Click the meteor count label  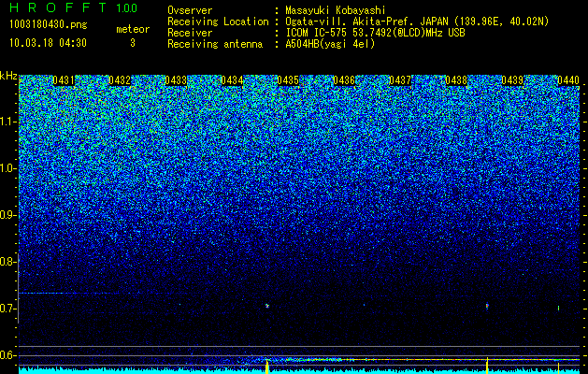pyautogui.click(x=133, y=29)
